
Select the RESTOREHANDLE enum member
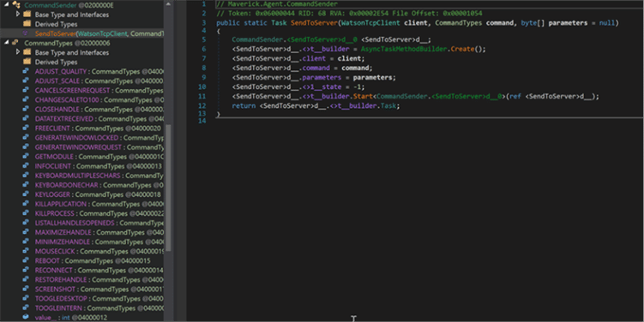(99, 279)
